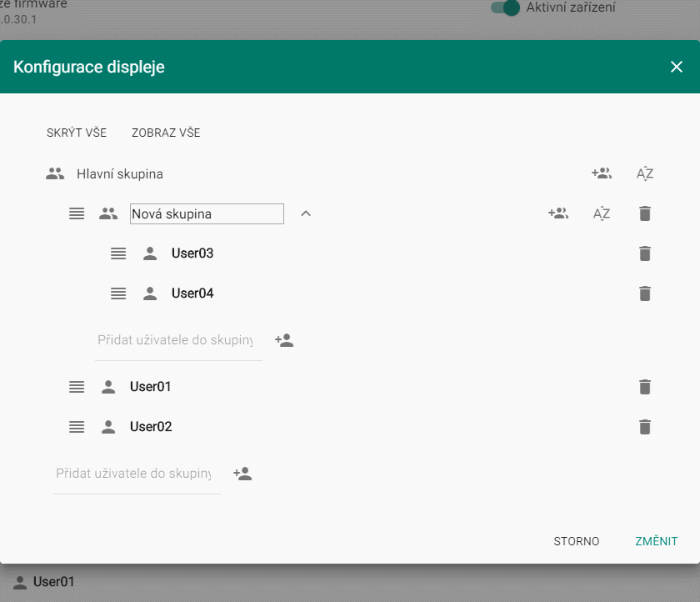Delete User03 from the group
The image size is (700, 602).
[645, 253]
